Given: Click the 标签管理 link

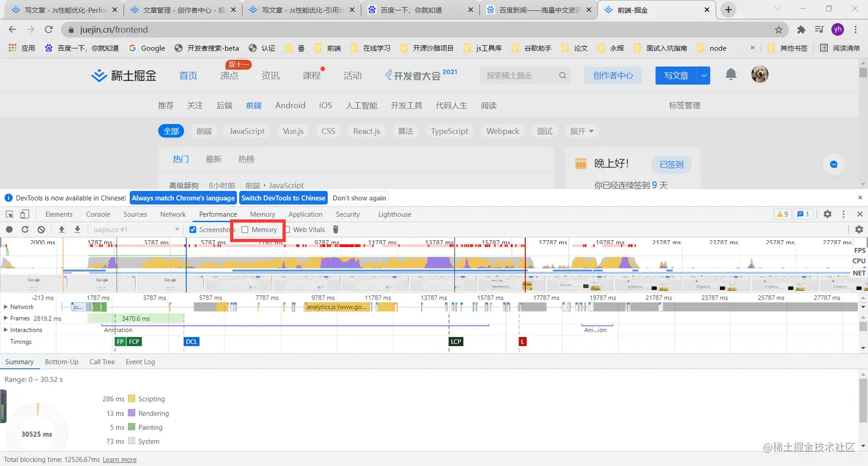Looking at the screenshot, I should [684, 105].
